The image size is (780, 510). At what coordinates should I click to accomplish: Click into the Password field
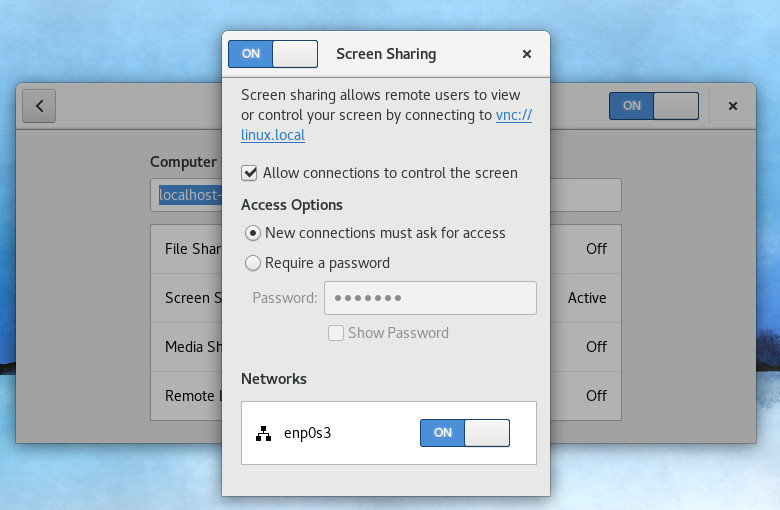click(x=430, y=298)
